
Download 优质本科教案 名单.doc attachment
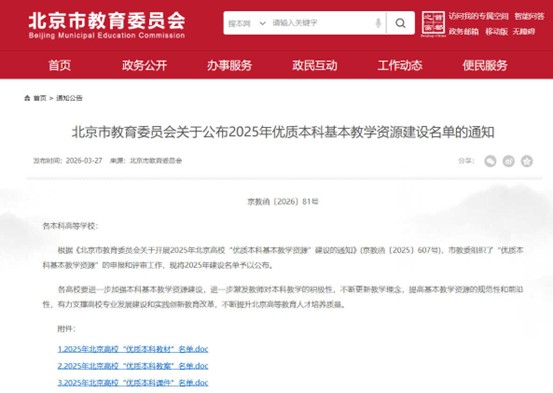(133, 366)
